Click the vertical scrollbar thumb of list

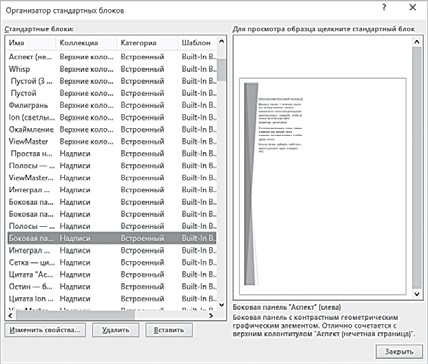221,70
